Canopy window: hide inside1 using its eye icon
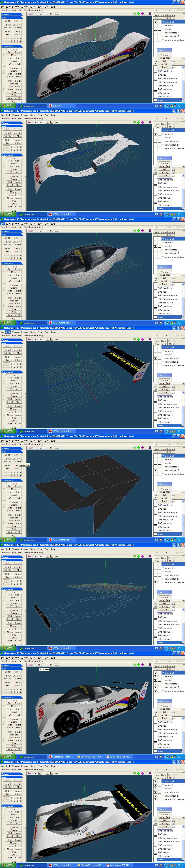Image resolution: width=185 pixels, height=868 pixels. 155,246
